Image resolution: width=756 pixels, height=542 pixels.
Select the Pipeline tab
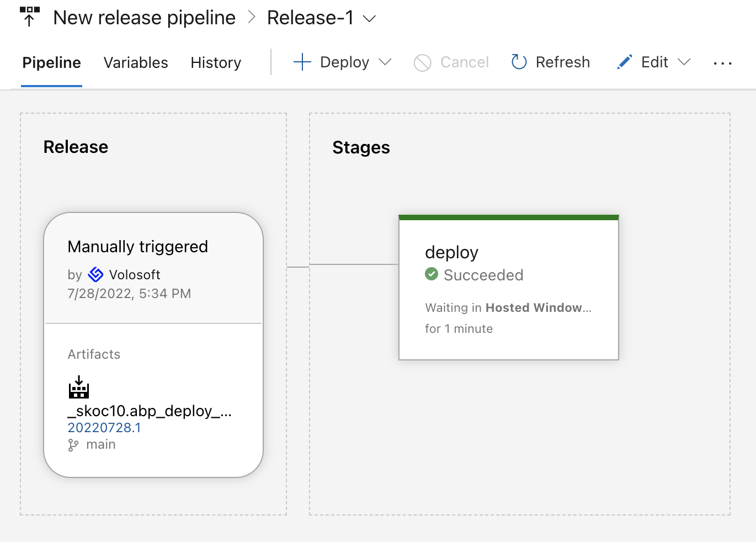coord(51,62)
